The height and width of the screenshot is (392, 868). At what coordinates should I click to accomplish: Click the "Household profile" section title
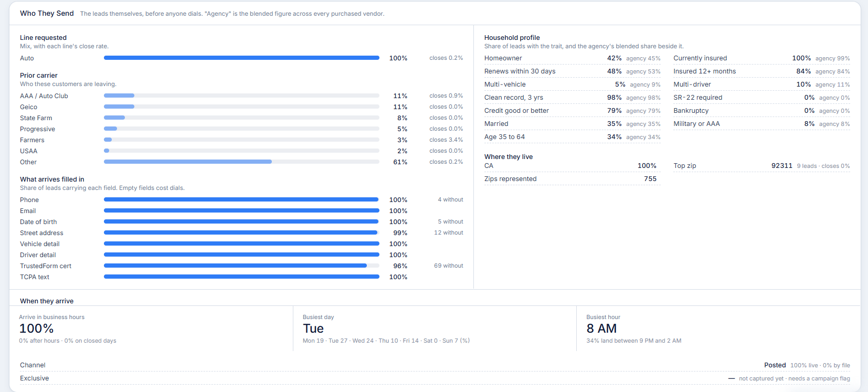(x=512, y=38)
